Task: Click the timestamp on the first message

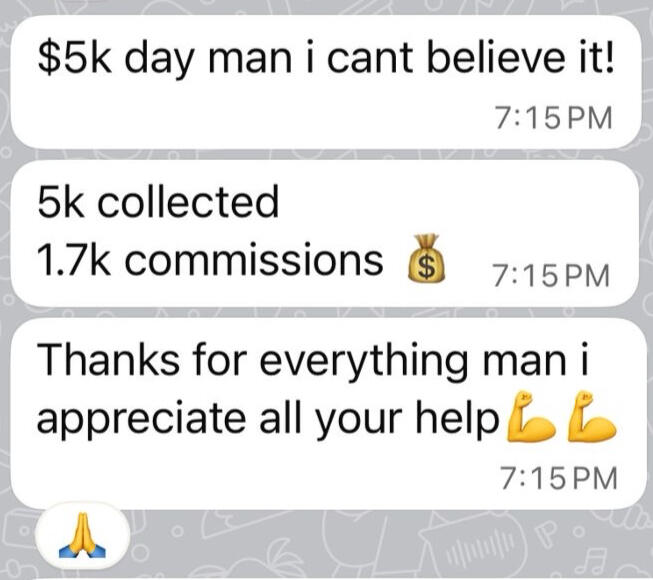Action: [x=554, y=118]
